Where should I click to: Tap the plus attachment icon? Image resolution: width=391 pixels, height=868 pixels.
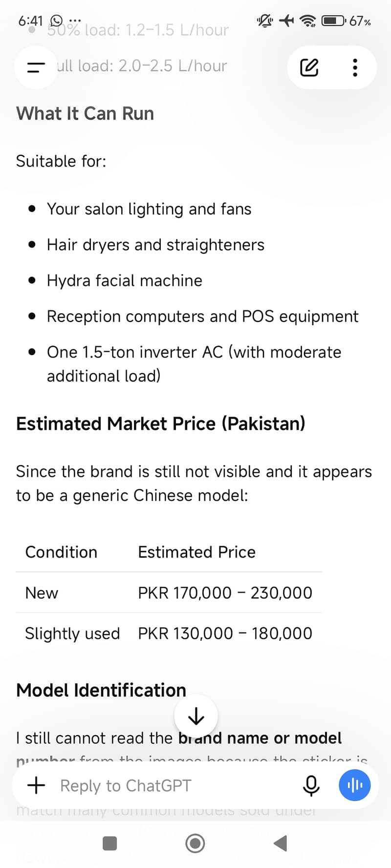pos(36,785)
